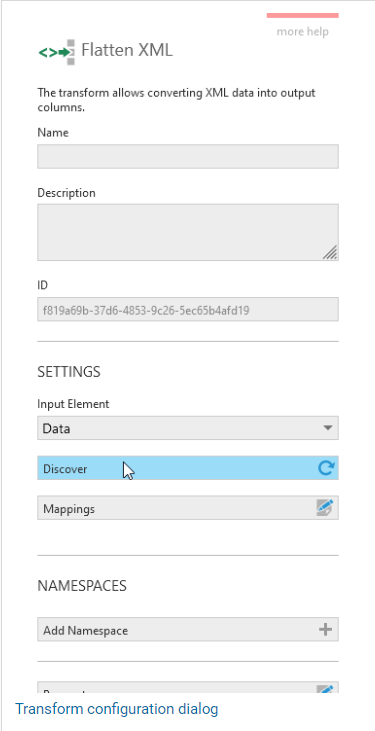Select the Data combo box value
The image size is (375, 731).
point(188,428)
